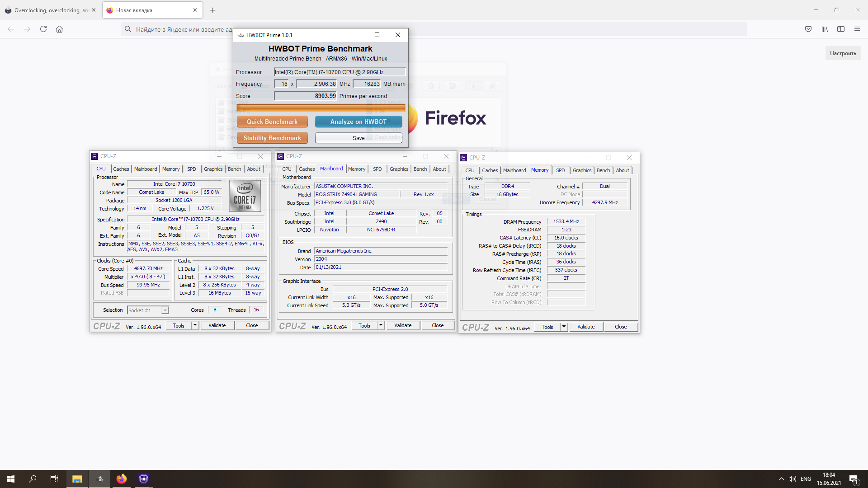868x488 pixels.
Task: Toggle Firefox sidebar icon
Action: pos(841,29)
